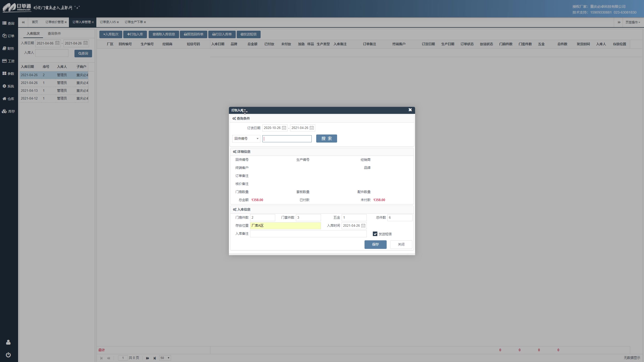The height and width of the screenshot is (362, 644).
Task: Close the 订单核价管理 tab
Action: (x=66, y=22)
